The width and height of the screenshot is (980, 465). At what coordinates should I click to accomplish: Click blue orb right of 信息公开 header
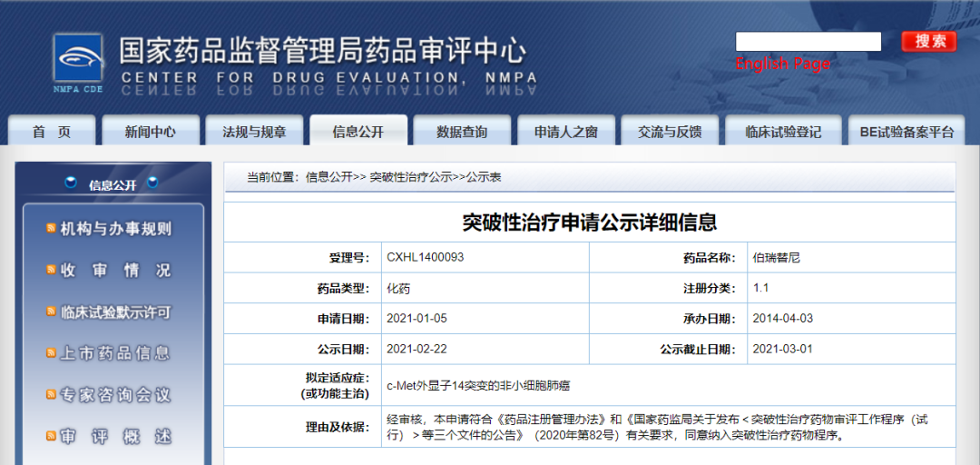pyautogui.click(x=152, y=183)
